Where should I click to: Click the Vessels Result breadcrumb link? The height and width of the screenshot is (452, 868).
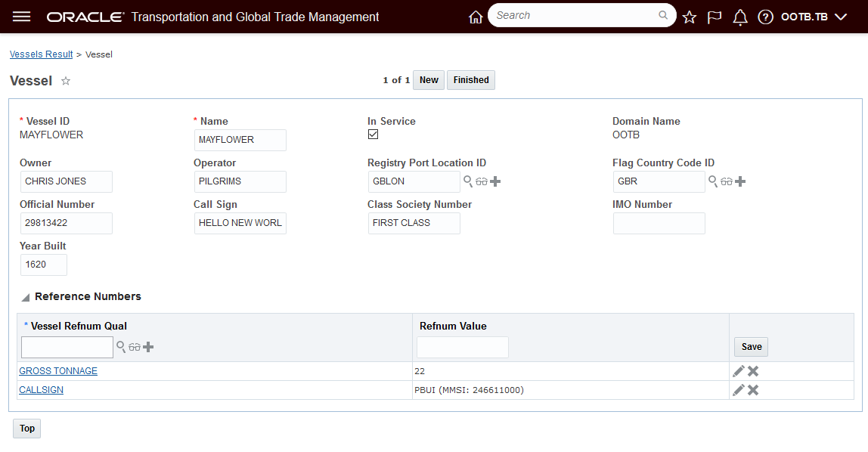[x=41, y=54]
